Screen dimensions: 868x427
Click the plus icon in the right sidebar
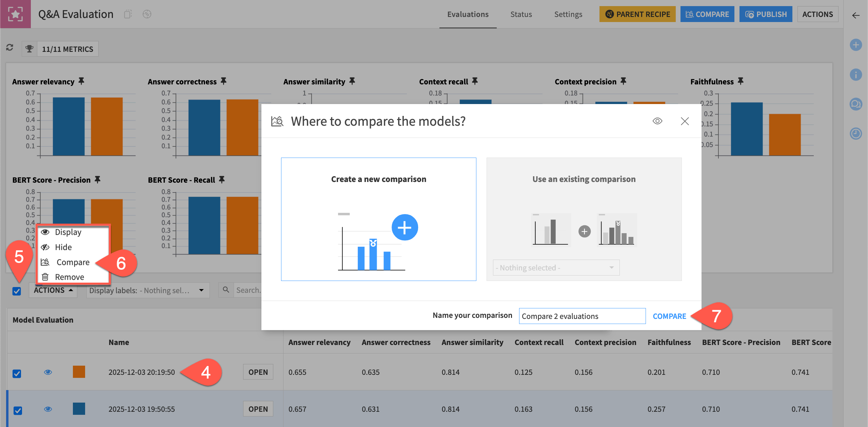click(856, 44)
